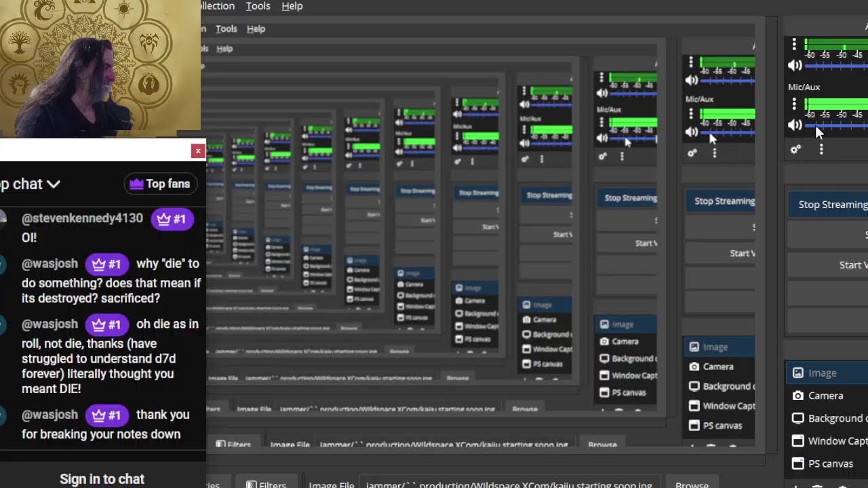Open Tools menu in second nested OBS menu bar
The image size is (868, 488).
[x=226, y=28]
